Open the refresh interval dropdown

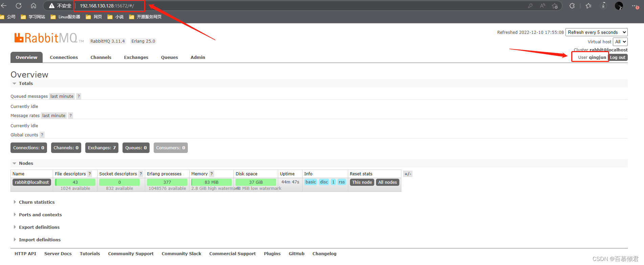click(597, 32)
